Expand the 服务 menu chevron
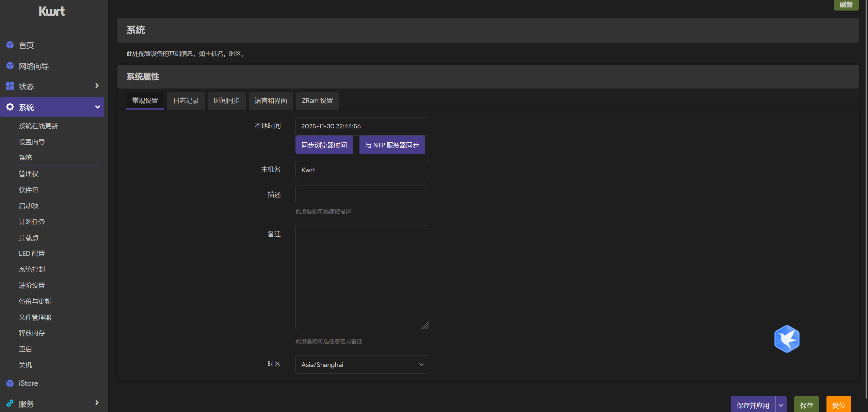The height and width of the screenshot is (412, 868). click(97, 403)
